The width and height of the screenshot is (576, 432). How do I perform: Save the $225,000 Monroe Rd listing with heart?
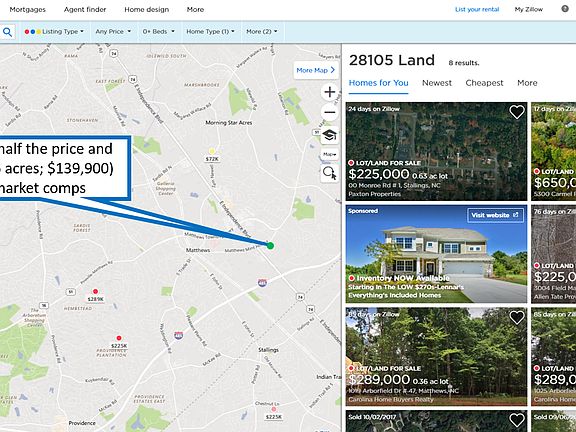516,112
